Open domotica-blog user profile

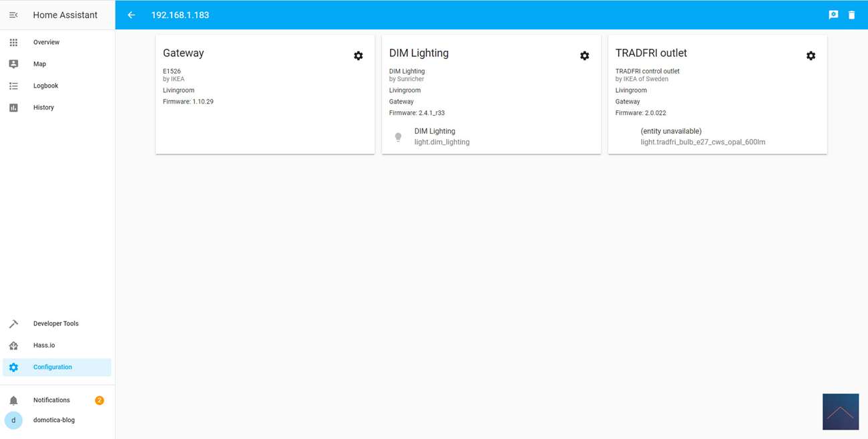click(x=53, y=420)
